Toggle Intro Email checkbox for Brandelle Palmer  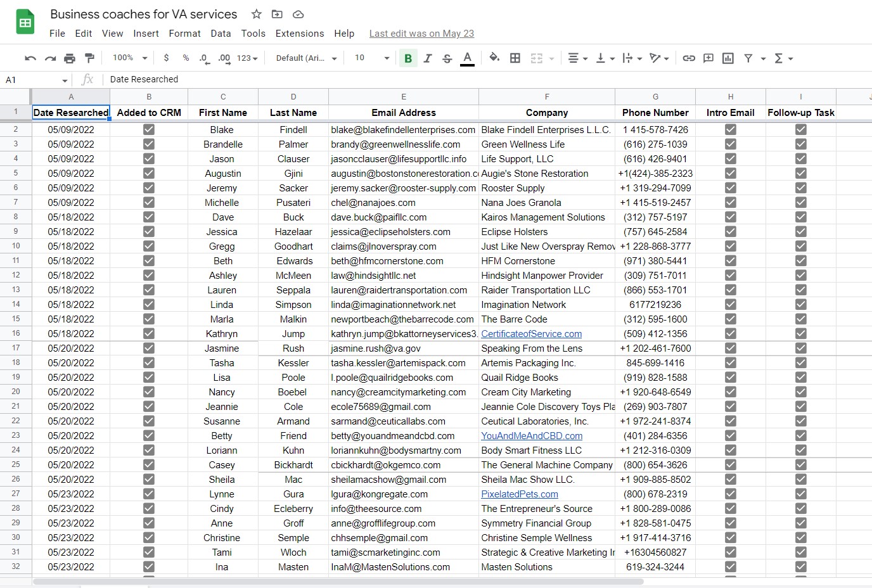click(731, 144)
